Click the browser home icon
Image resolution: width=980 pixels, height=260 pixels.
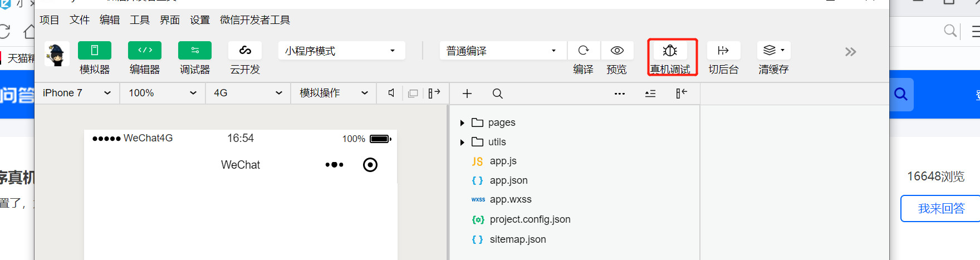[29, 31]
